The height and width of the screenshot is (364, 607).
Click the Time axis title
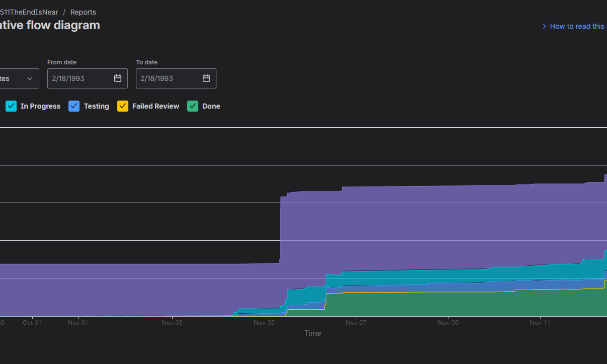(313, 333)
